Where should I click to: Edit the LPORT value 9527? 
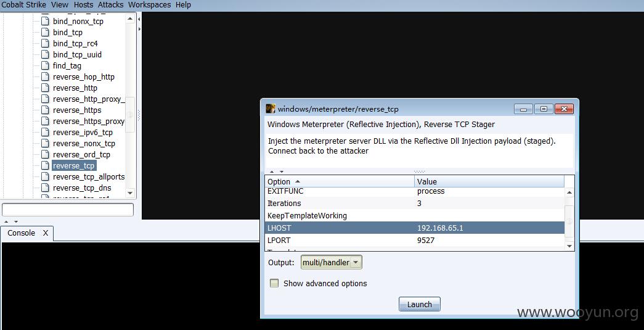click(489, 240)
